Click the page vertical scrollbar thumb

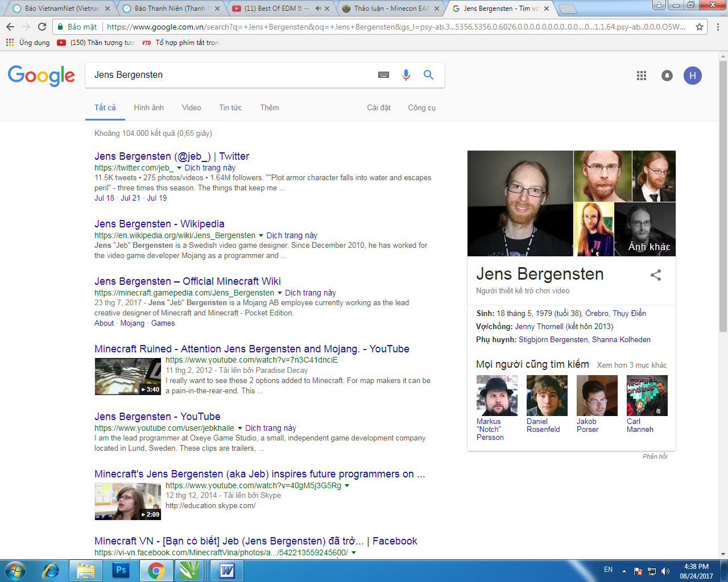pyautogui.click(x=723, y=195)
